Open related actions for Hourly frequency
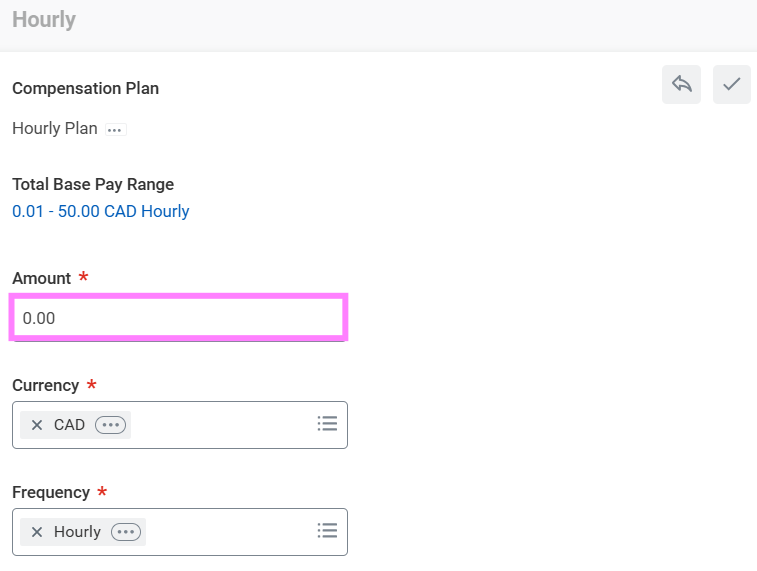This screenshot has height=571, width=757. click(126, 532)
